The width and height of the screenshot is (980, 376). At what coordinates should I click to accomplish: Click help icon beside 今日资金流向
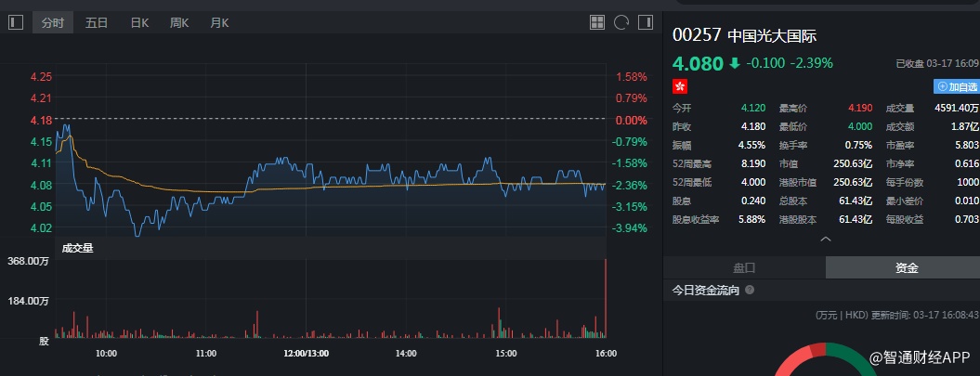click(750, 291)
